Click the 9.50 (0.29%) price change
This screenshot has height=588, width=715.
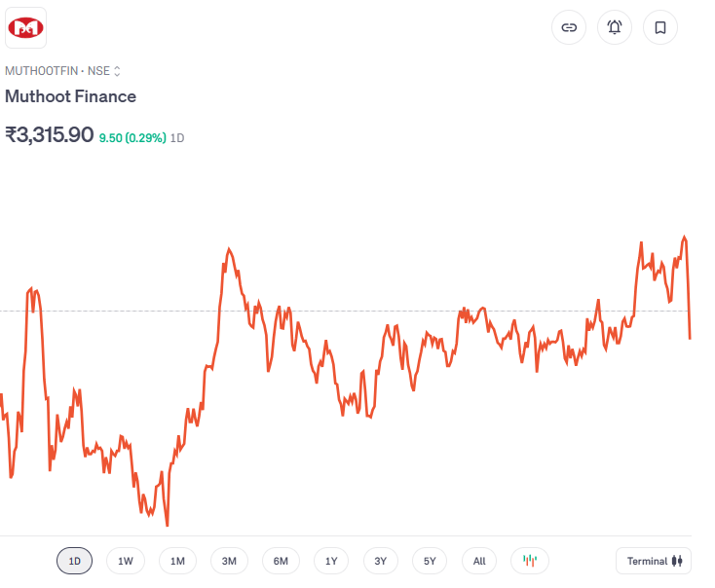click(132, 138)
